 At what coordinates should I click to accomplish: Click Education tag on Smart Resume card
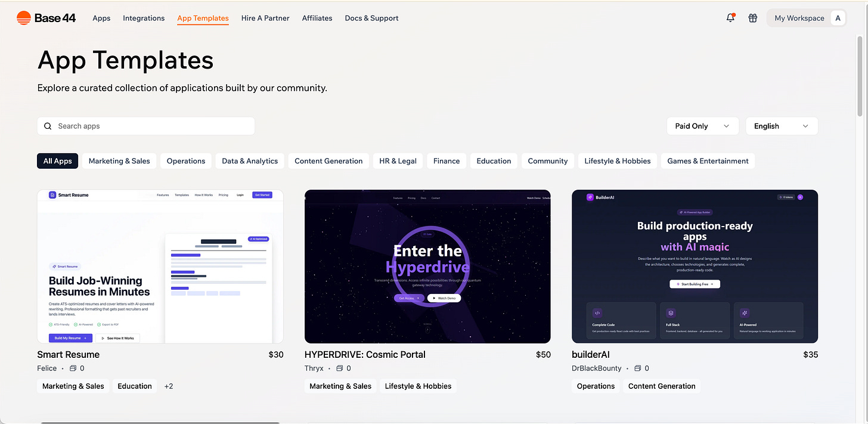tap(135, 386)
